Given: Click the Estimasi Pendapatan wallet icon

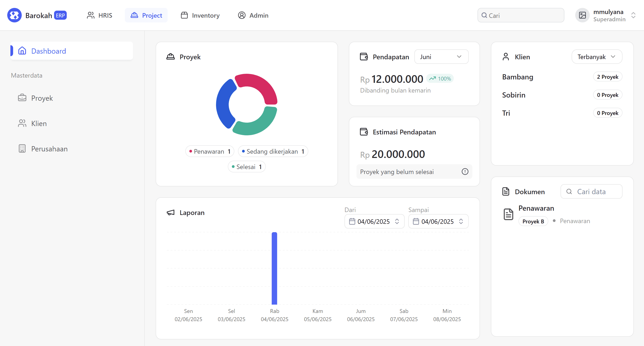Looking at the screenshot, I should [364, 132].
